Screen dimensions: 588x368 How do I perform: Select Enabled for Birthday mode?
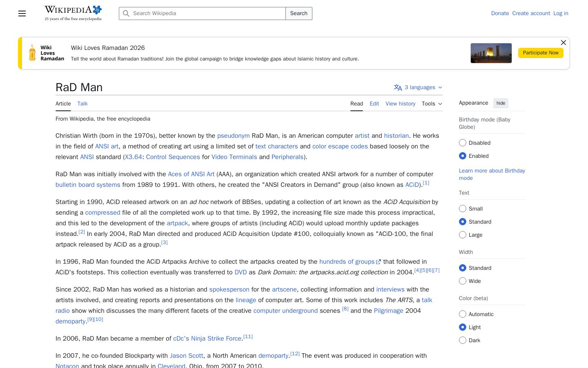point(463,156)
